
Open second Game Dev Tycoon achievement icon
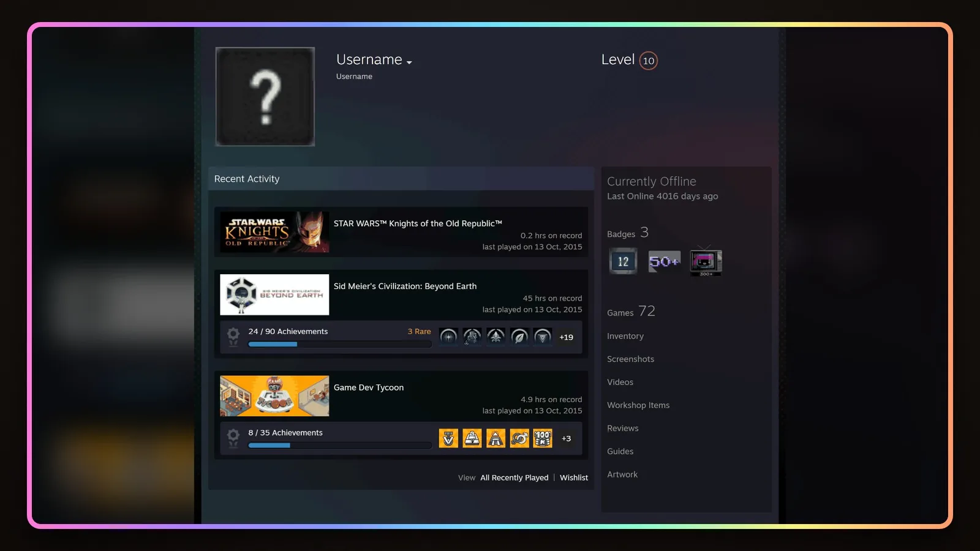(472, 438)
